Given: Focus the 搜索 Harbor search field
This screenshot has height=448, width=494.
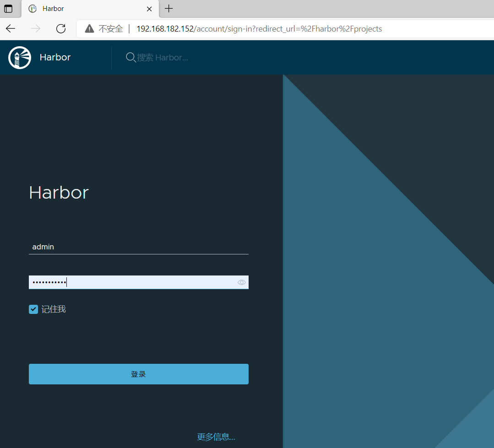Looking at the screenshot, I should pyautogui.click(x=162, y=57).
